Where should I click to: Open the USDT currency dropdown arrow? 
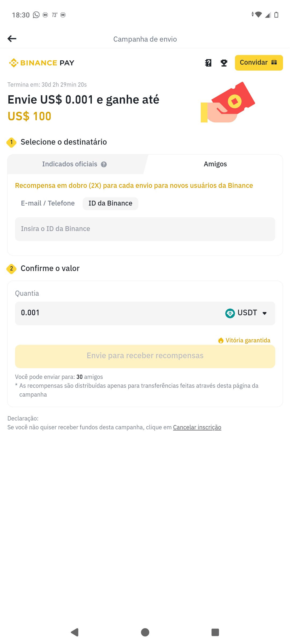[264, 313]
